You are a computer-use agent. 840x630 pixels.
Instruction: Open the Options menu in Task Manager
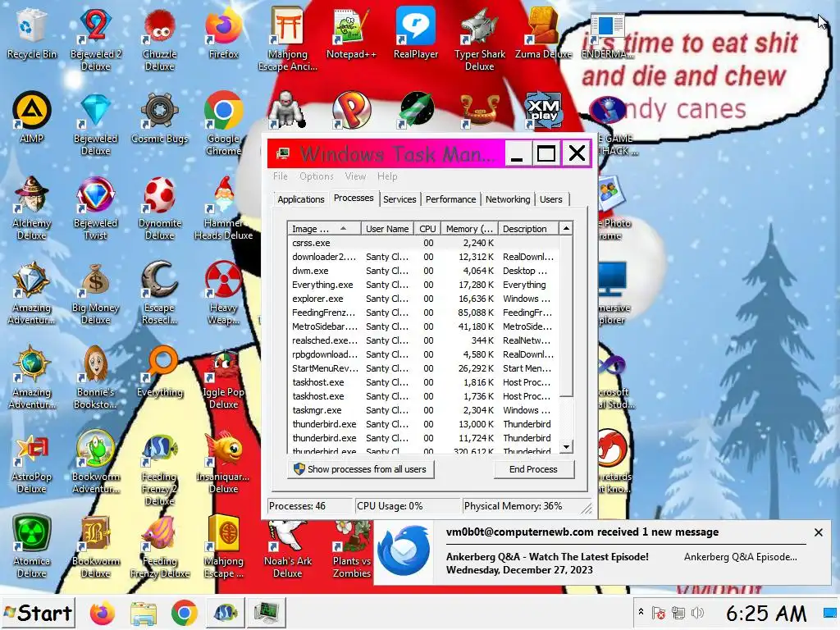tap(316, 176)
